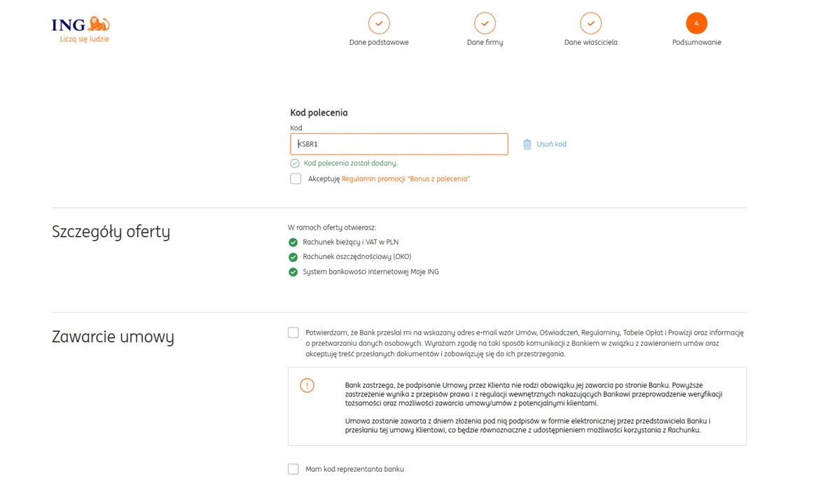Tick the Akceptuję Regulamin promocji checkbox
Image resolution: width=839 pixels, height=504 pixels.
click(x=296, y=178)
